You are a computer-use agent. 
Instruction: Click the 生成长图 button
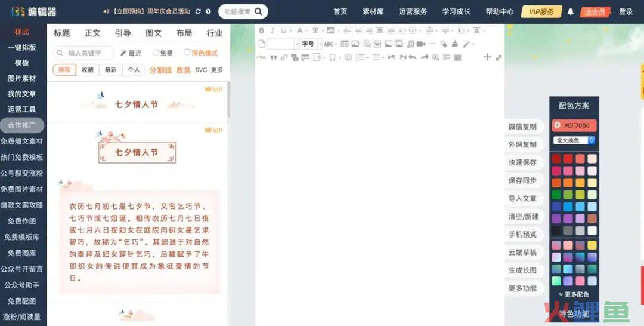coord(522,270)
